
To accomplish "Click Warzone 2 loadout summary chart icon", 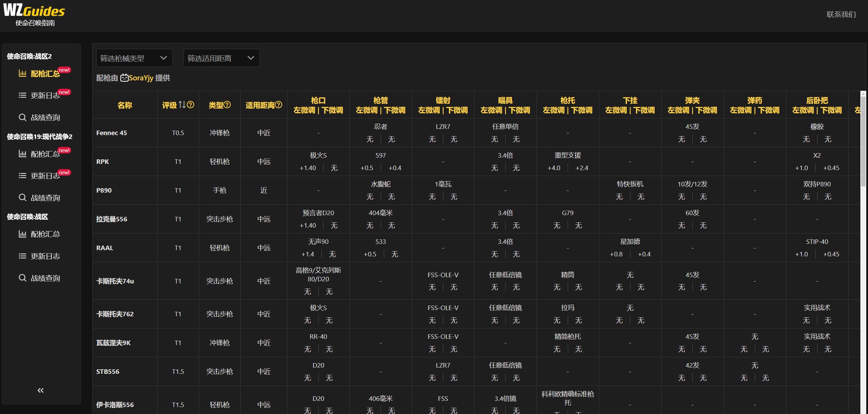I will [23, 73].
